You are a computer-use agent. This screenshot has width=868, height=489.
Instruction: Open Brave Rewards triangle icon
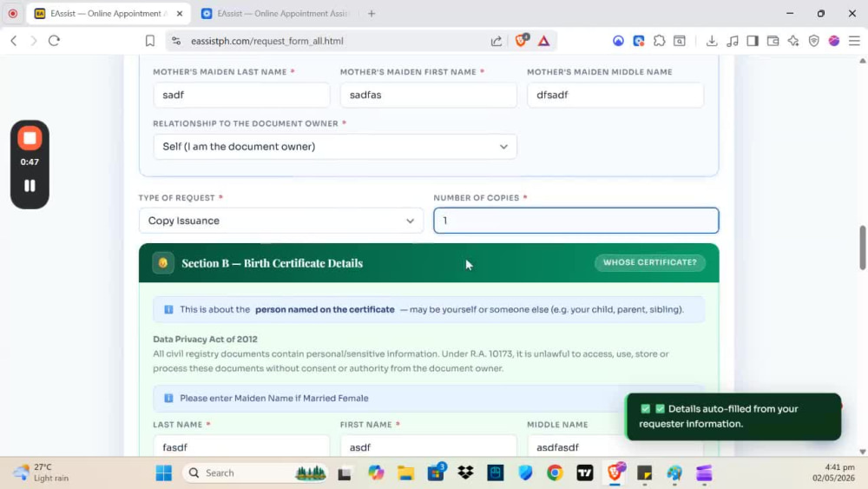point(543,41)
